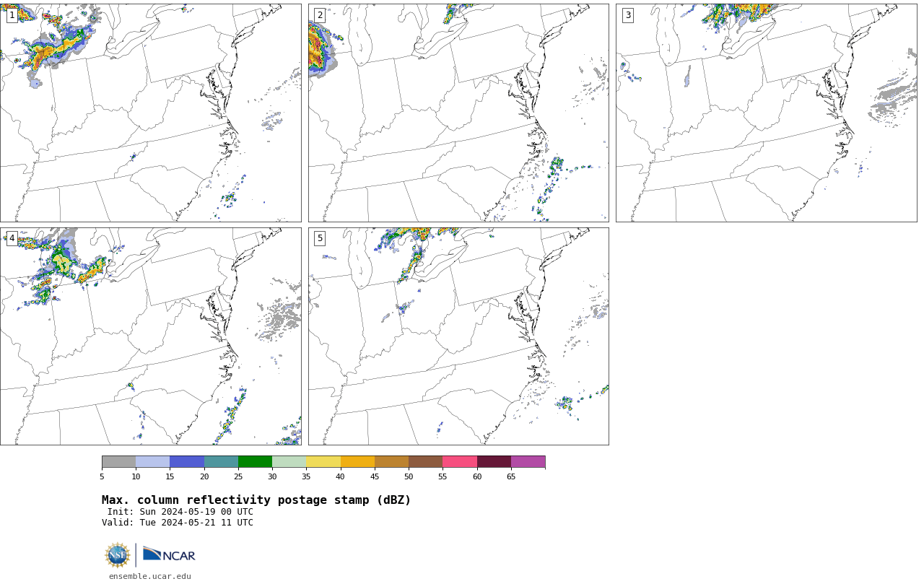Screen dimensions: 924x584
Task: Click the ensemble.ucar.edu text
Action: (x=150, y=576)
